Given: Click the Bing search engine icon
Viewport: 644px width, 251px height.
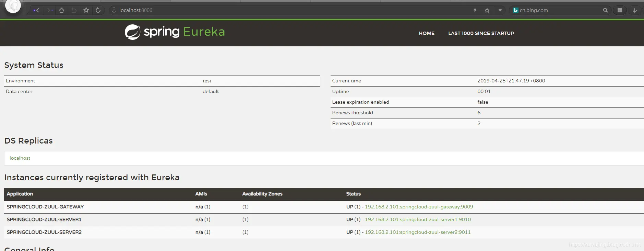Looking at the screenshot, I should [515, 10].
